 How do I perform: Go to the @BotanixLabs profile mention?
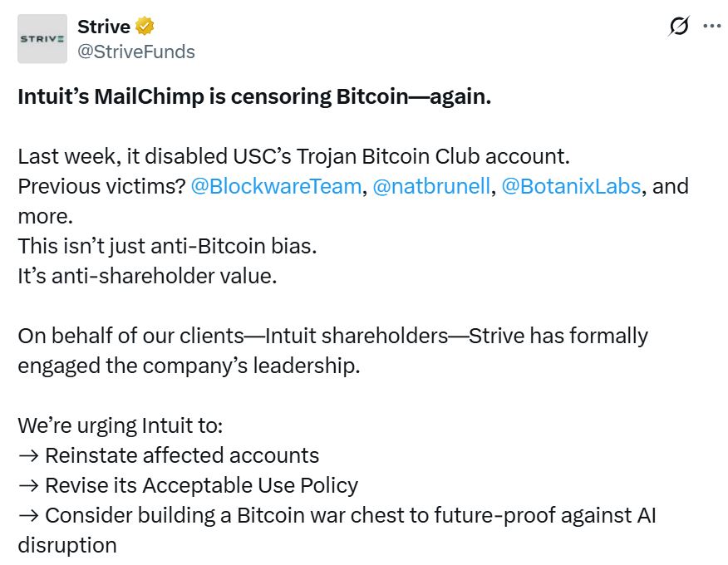point(571,186)
